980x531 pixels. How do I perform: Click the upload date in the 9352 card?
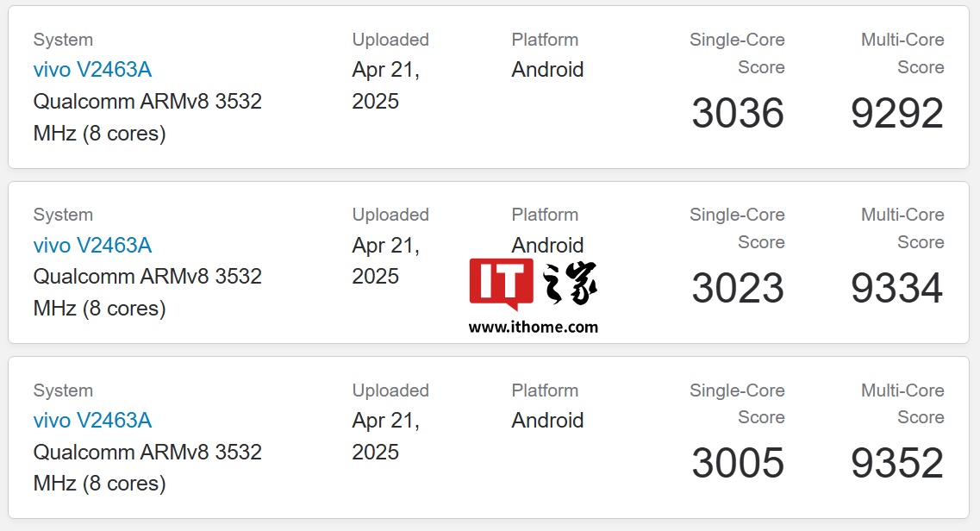pos(385,435)
